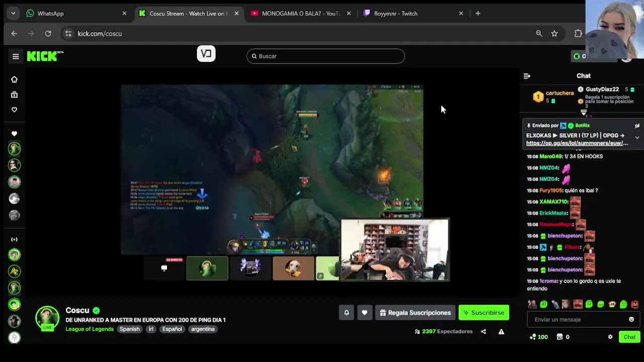Open emoji picker in message box
Viewport: 644px width, 362px height.
[x=631, y=320]
